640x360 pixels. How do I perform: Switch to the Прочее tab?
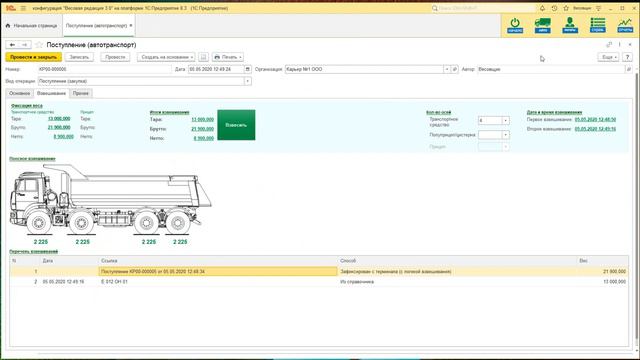coord(80,93)
